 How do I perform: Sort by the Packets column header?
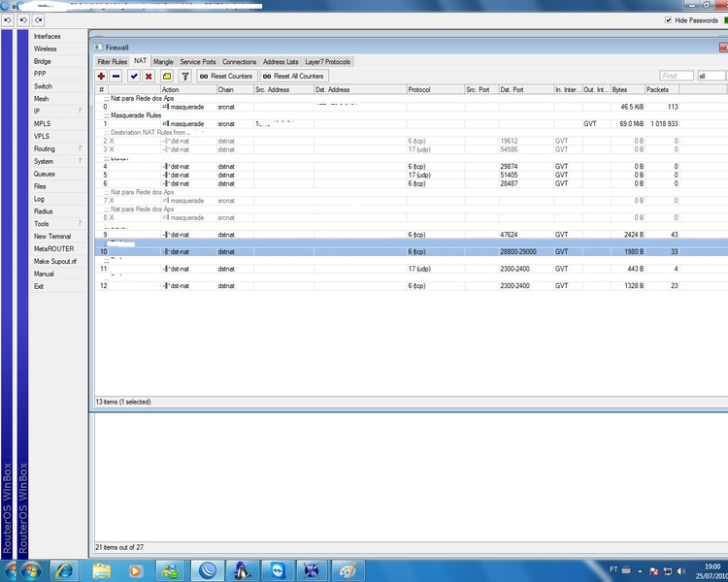point(662,89)
